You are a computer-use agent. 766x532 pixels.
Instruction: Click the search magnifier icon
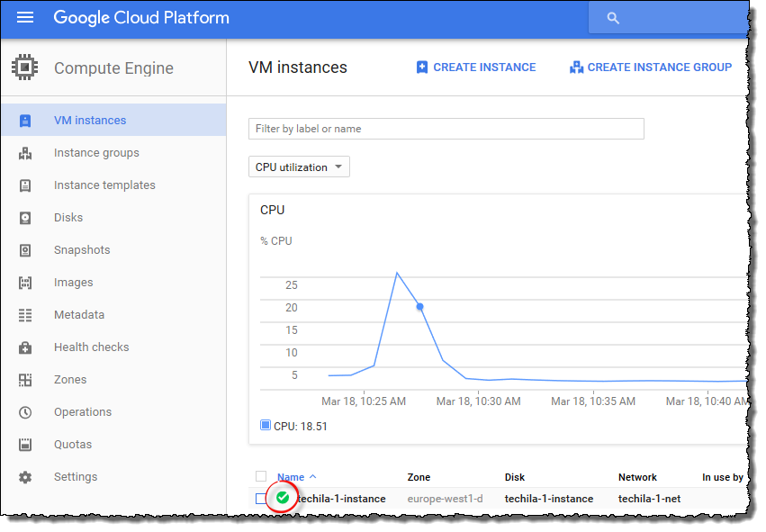[x=613, y=18]
